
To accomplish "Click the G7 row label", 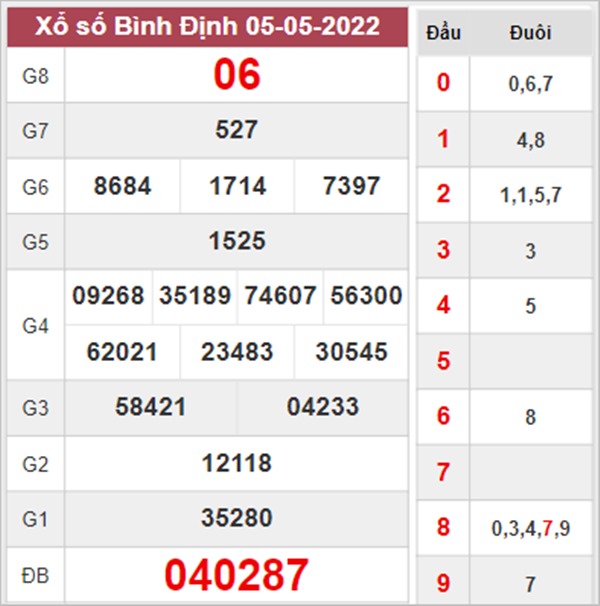I will (36, 131).
